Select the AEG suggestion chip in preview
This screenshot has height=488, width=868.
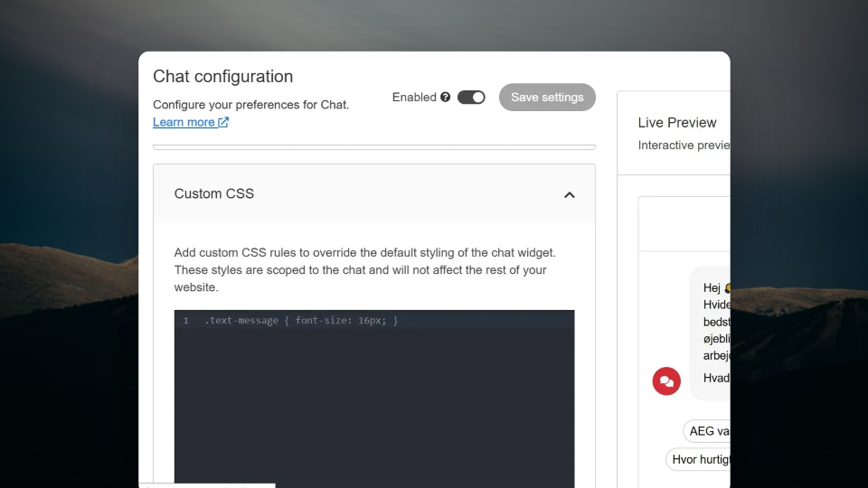[x=707, y=431]
